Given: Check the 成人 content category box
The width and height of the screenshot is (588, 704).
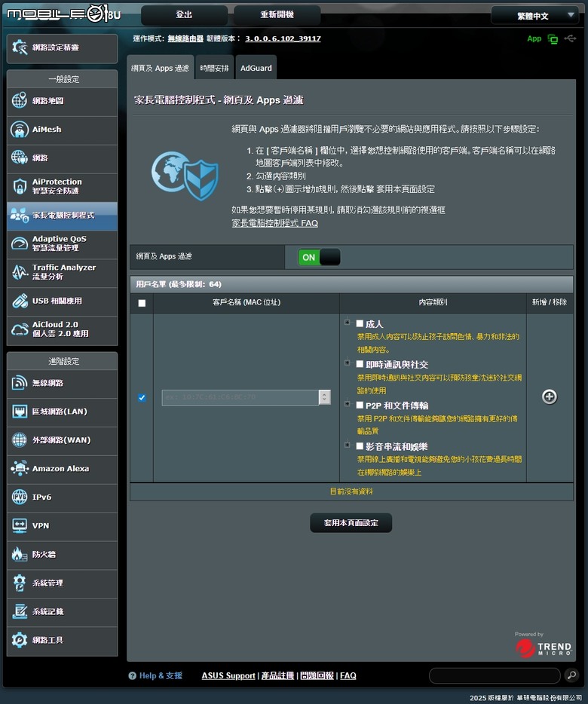Looking at the screenshot, I should point(360,323).
